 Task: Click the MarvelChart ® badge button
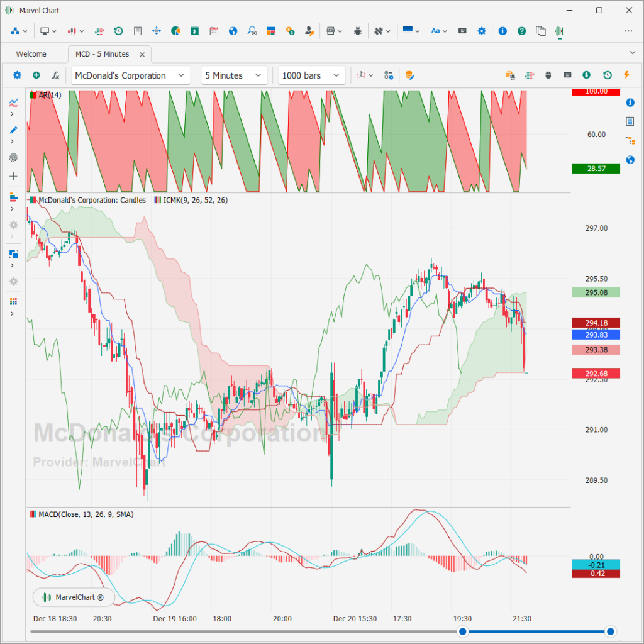pos(74,597)
